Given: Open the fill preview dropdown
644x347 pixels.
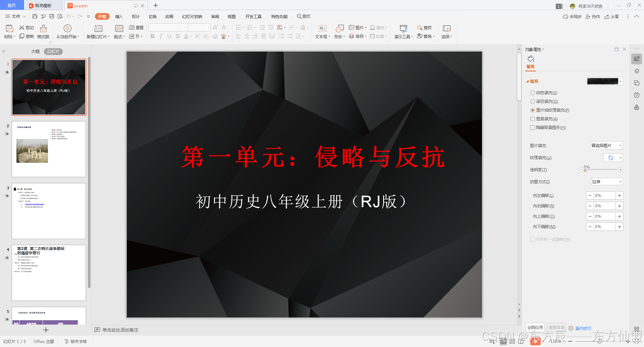Looking at the screenshot, I should [x=621, y=81].
